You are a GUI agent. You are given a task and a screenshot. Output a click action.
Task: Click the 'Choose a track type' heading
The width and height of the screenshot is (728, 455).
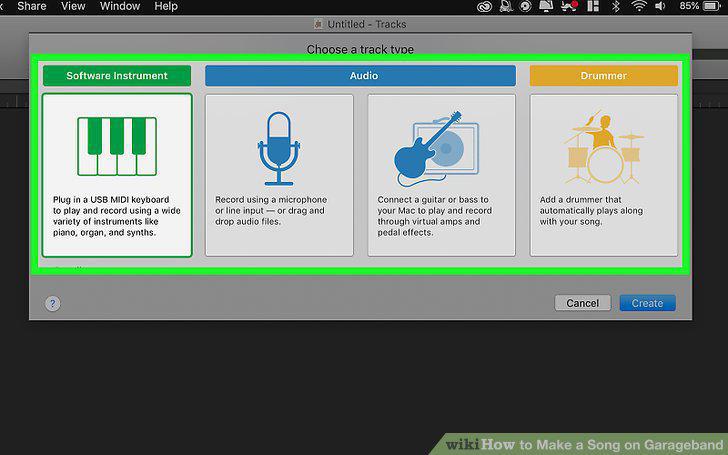pos(360,49)
